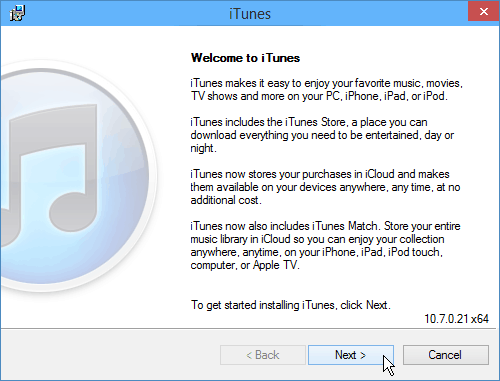The width and height of the screenshot is (500, 381).
Task: Click the 'To get started installing iTunes' line
Action: click(x=290, y=305)
